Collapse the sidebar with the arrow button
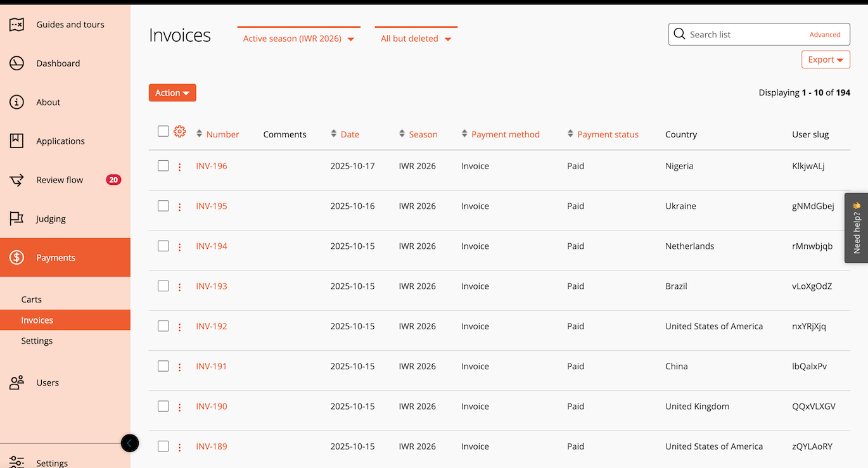This screenshot has width=868, height=468. 129,443
